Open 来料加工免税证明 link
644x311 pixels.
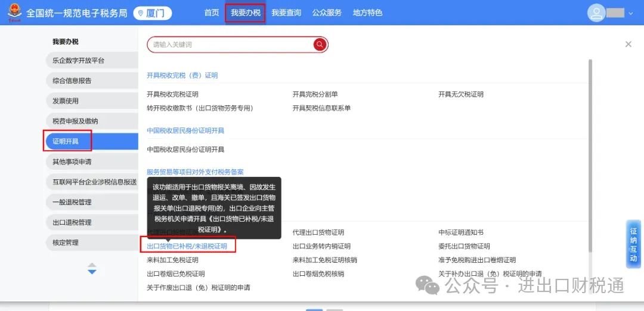(x=172, y=260)
